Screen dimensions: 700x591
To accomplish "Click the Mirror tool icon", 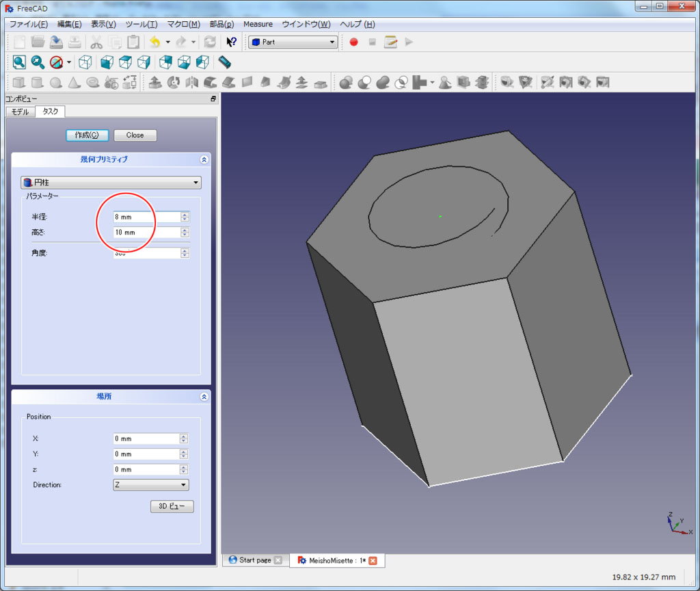I will point(192,82).
